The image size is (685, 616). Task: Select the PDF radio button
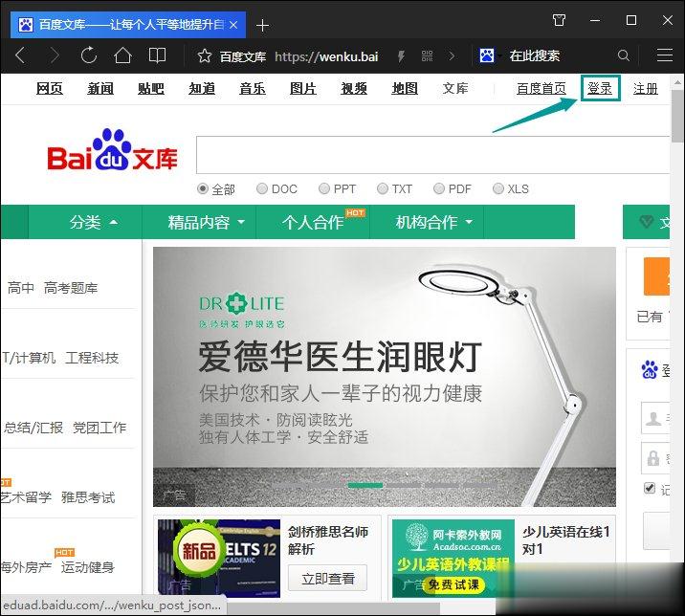(x=439, y=188)
